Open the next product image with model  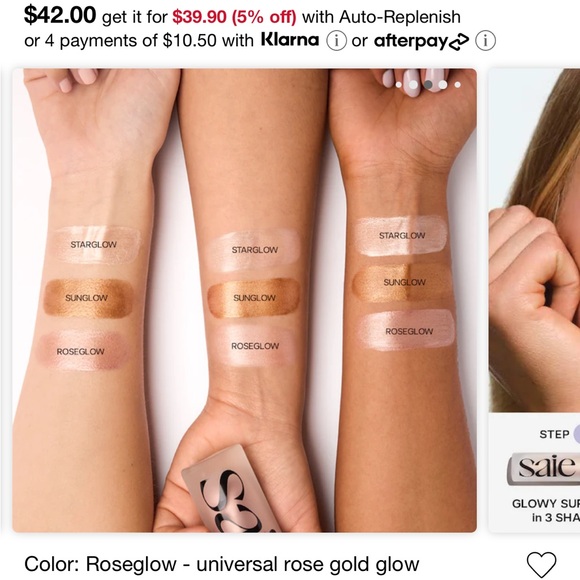(x=535, y=300)
